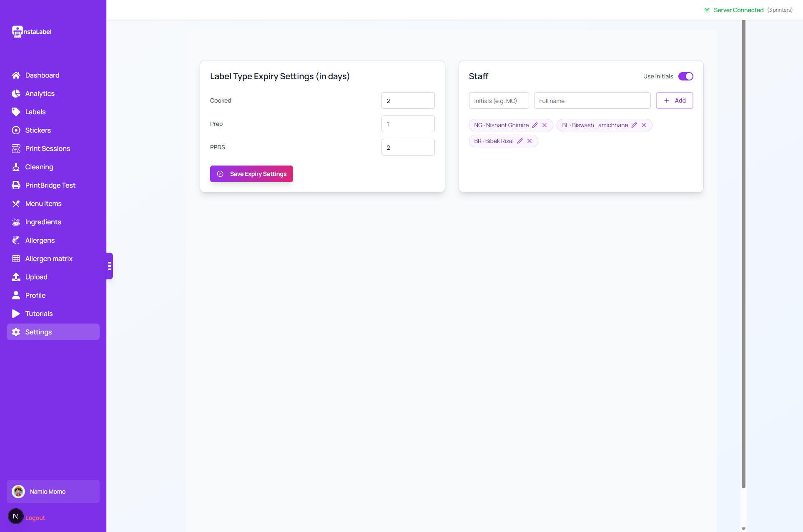This screenshot has width=803, height=532.
Task: Click the Allergens shrimp icon
Action: click(16, 240)
